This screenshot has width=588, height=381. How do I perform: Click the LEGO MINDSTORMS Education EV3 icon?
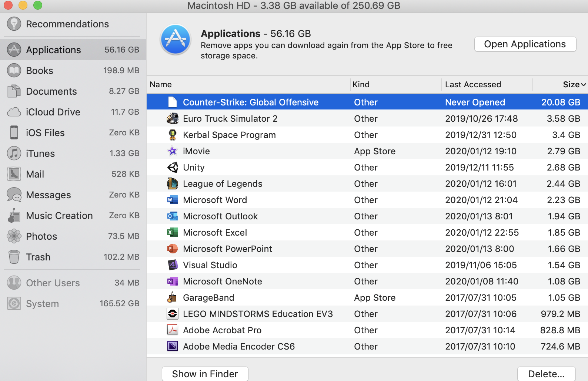pos(173,314)
